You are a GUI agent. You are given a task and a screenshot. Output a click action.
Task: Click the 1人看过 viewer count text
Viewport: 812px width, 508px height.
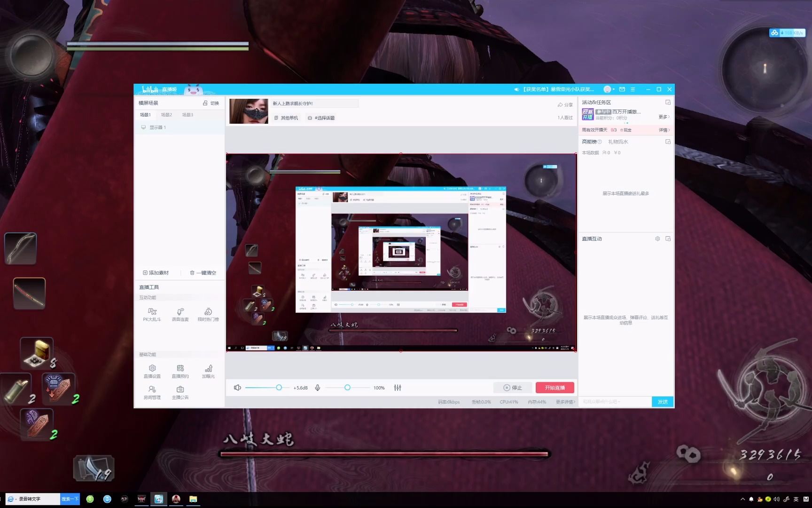(x=565, y=118)
